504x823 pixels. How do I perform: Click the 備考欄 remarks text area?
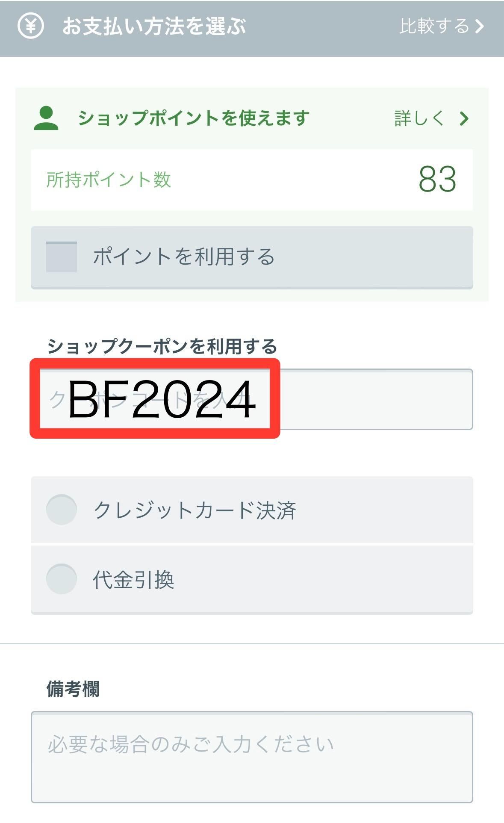click(252, 757)
